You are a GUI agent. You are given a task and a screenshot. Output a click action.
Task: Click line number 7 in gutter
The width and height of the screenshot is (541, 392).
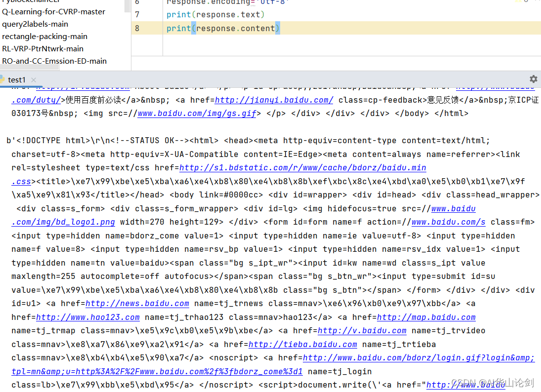pyautogui.click(x=137, y=14)
